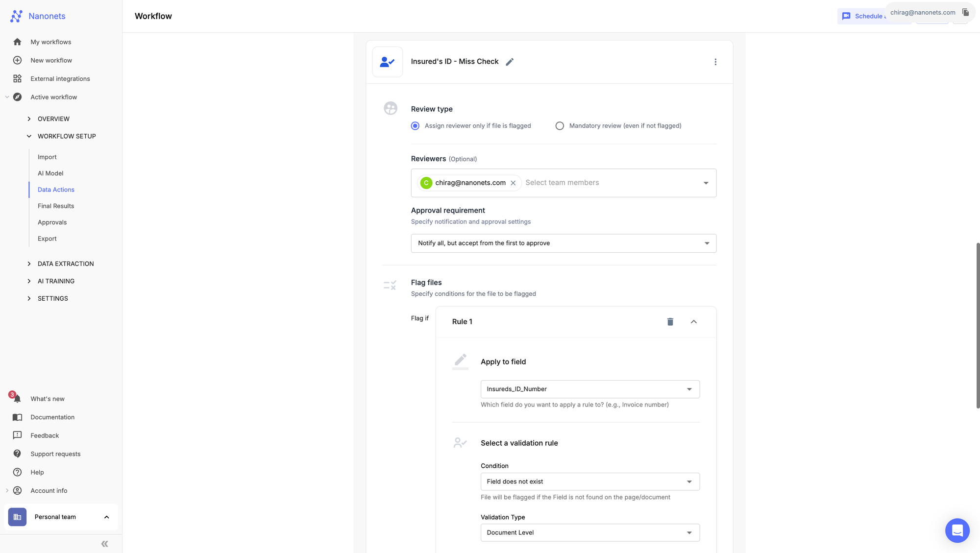
Task: Open the Insureds_ID_Number field dropdown
Action: pos(589,389)
